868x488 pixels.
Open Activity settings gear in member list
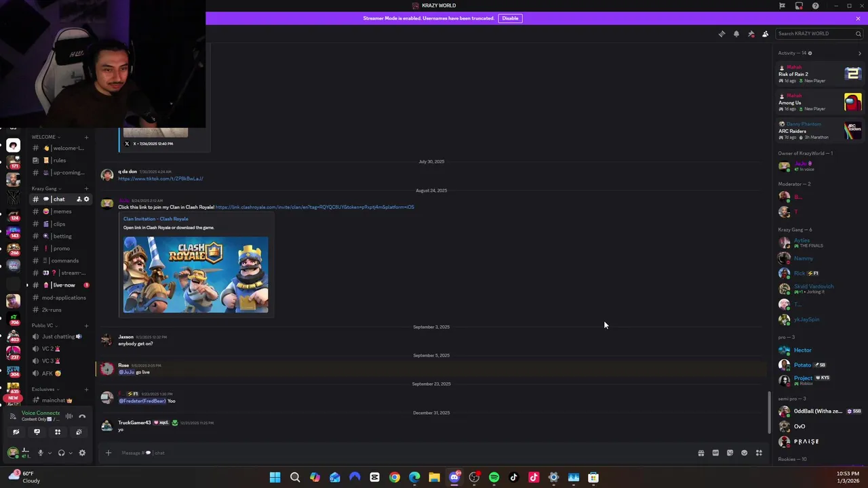point(810,53)
